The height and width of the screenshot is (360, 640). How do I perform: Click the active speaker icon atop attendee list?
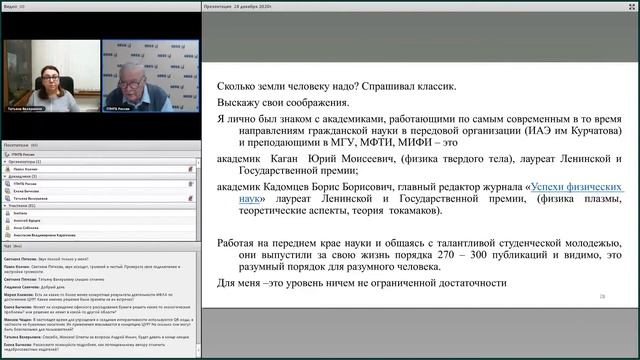(7, 155)
